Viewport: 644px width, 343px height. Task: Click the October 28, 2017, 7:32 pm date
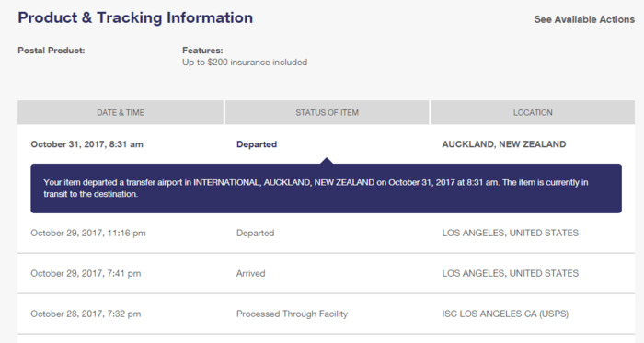(x=86, y=314)
